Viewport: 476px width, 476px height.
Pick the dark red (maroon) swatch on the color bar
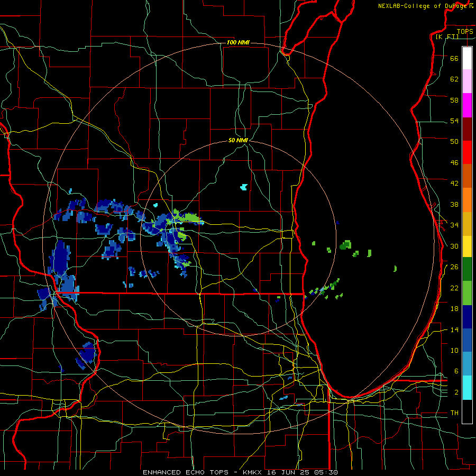pos(467,129)
